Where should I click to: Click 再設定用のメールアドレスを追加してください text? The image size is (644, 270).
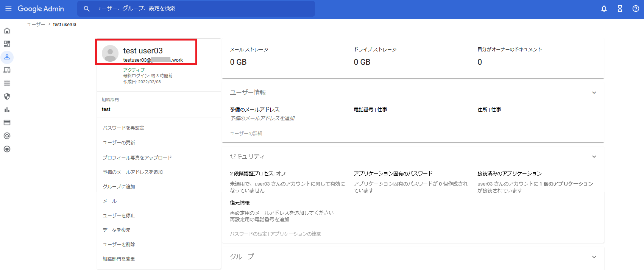282,213
